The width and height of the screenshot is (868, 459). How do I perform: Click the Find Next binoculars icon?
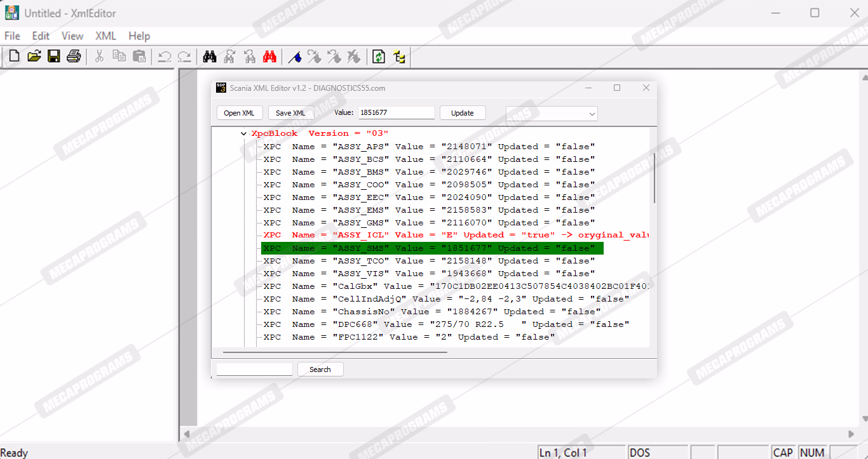[x=230, y=57]
